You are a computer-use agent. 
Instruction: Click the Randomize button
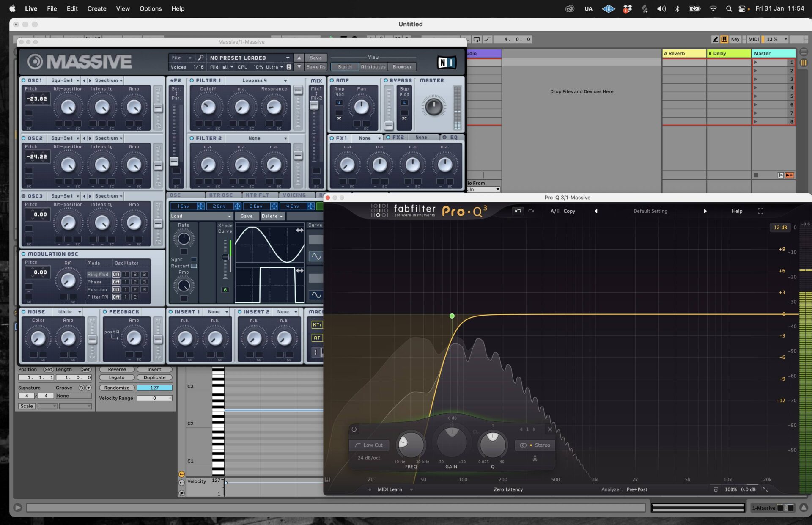[x=117, y=388]
